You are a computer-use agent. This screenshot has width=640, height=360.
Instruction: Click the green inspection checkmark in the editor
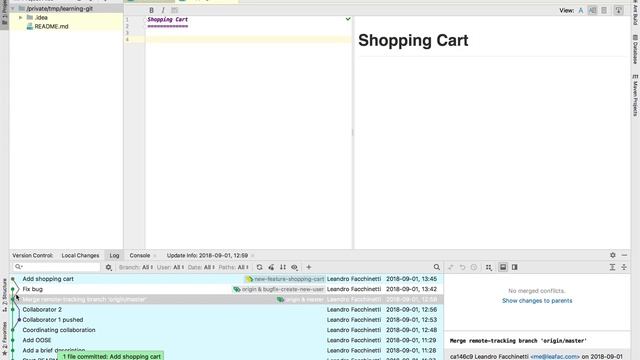pos(348,19)
